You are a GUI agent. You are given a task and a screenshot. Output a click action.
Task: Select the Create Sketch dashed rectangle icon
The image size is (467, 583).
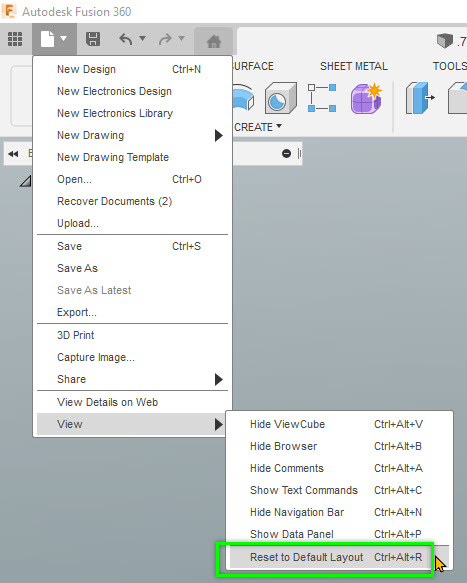pos(322,98)
